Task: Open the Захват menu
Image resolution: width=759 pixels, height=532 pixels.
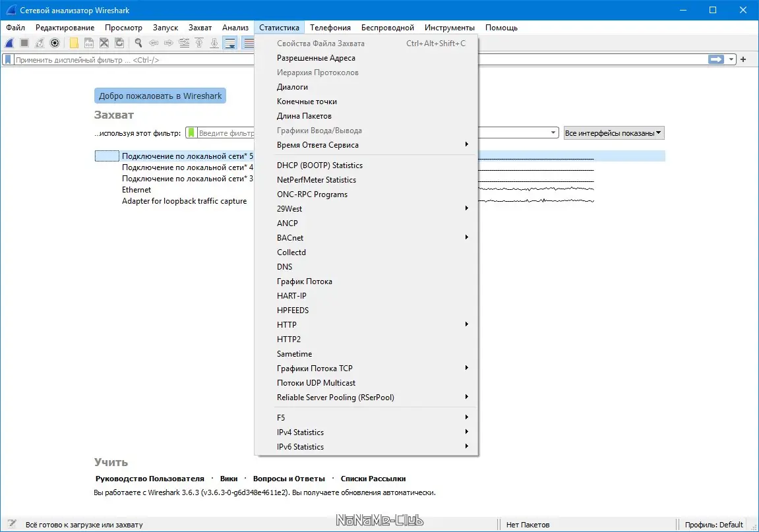Action: [x=200, y=28]
